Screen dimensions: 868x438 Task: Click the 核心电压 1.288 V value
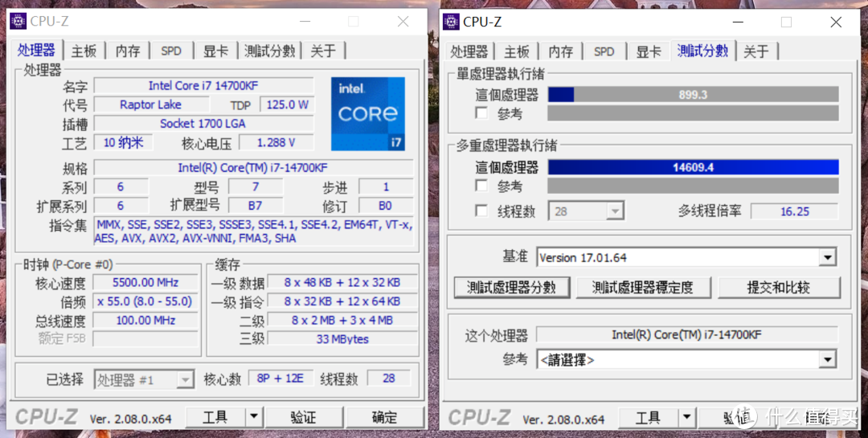tap(276, 142)
